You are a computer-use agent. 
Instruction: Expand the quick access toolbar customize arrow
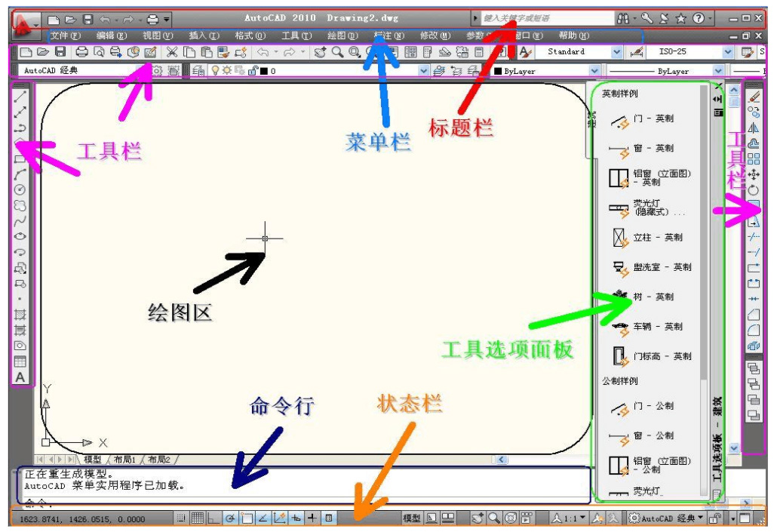[167, 20]
